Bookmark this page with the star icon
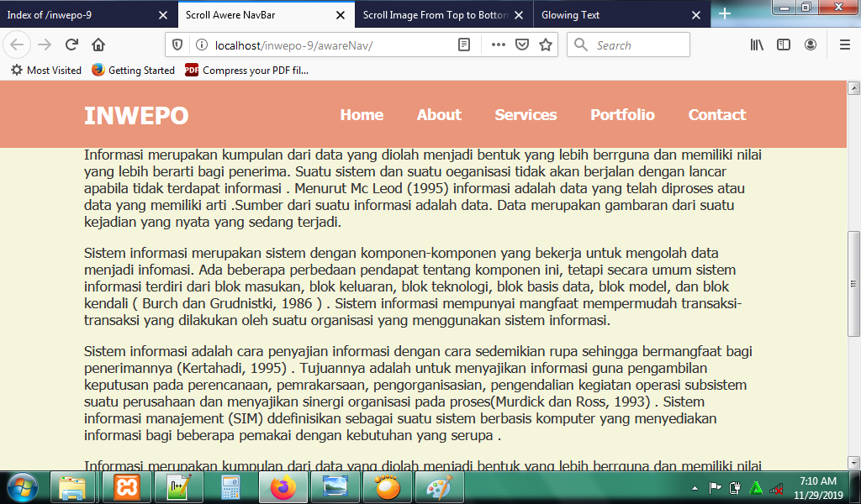This screenshot has height=504, width=861. [546, 45]
